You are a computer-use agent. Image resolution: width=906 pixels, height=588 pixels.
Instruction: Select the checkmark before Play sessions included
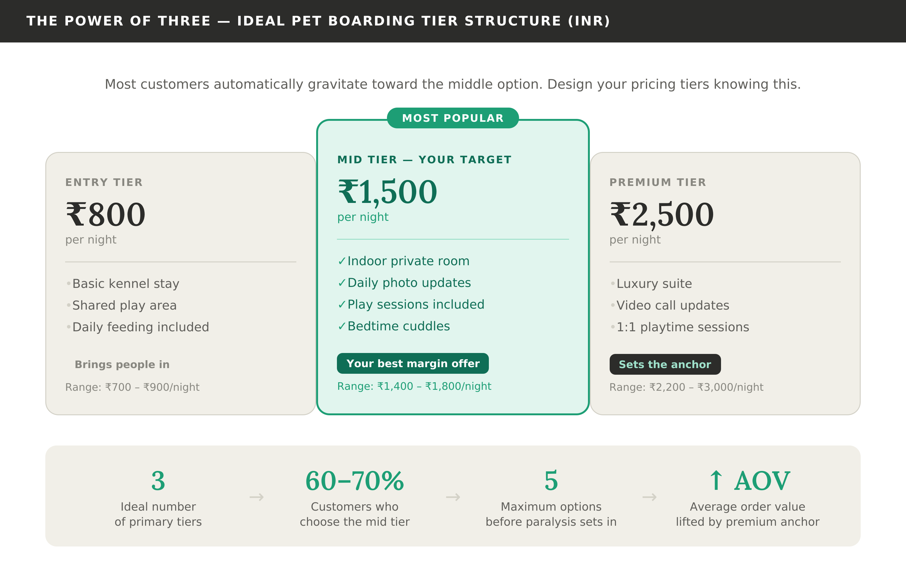pos(341,305)
